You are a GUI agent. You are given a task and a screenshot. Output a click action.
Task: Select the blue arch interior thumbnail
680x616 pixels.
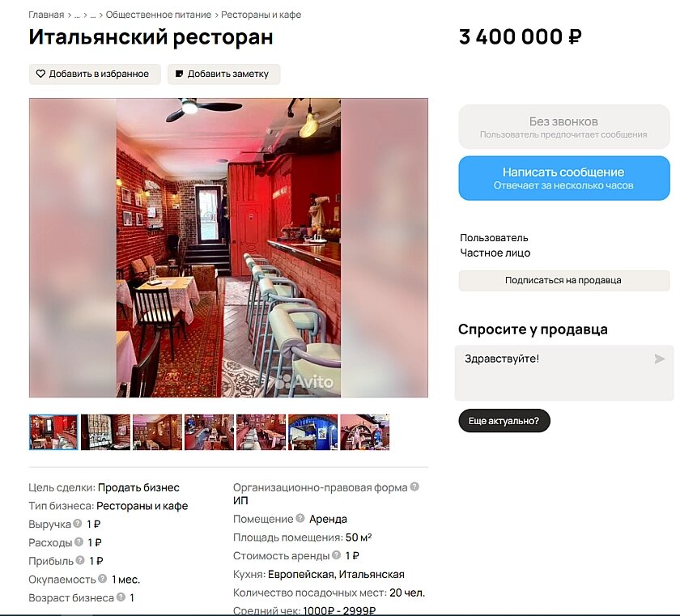click(312, 432)
